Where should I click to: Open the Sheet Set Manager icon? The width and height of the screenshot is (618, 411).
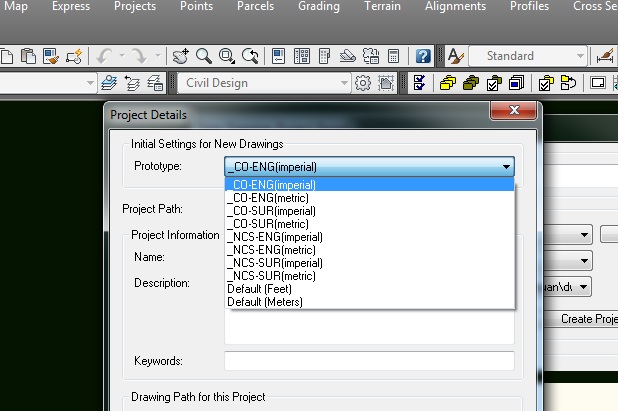tap(348, 56)
